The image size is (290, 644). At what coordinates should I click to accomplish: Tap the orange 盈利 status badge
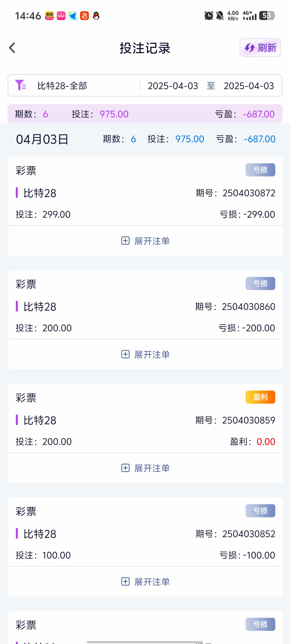coord(260,397)
